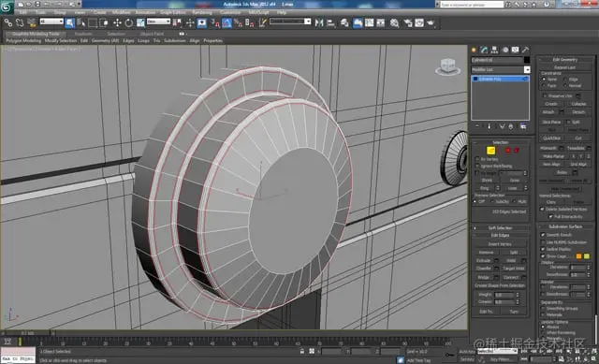
Task: Select the Select and Scale tool
Action: coord(140,22)
